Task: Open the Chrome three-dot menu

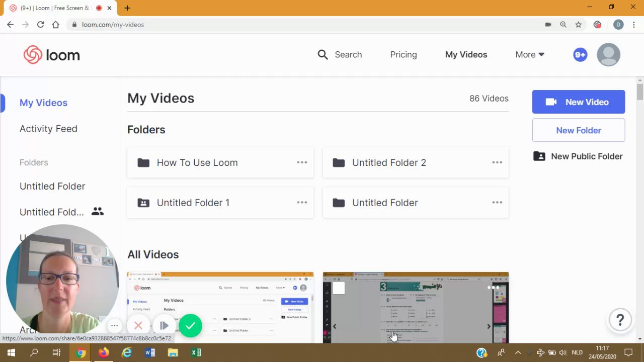Action: (634, 25)
